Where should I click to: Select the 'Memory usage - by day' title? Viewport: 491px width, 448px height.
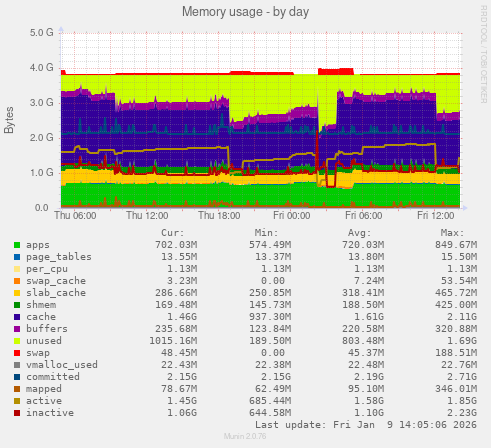click(x=245, y=12)
